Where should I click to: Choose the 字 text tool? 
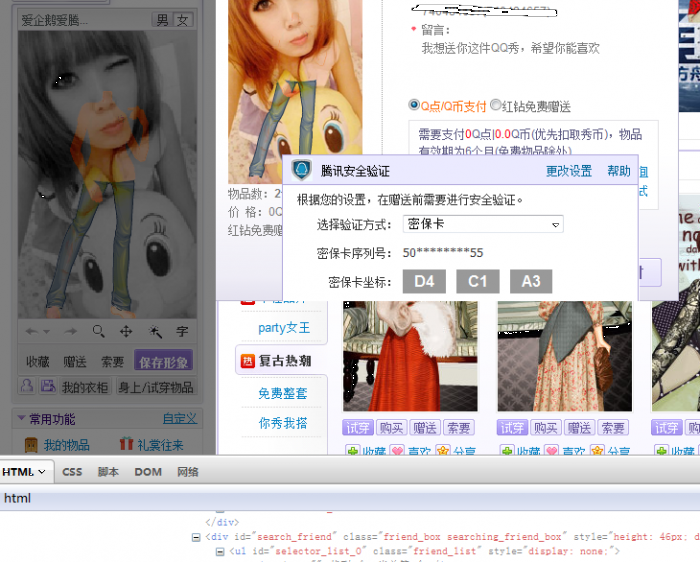[x=182, y=331]
